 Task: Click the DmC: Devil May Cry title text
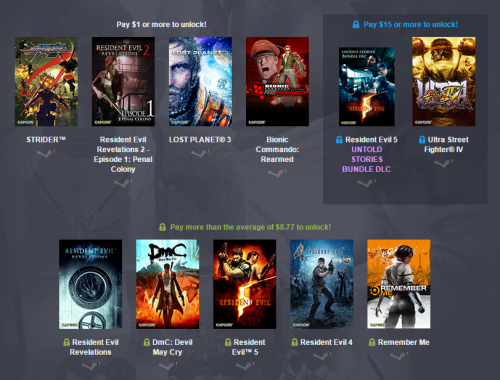click(x=172, y=347)
